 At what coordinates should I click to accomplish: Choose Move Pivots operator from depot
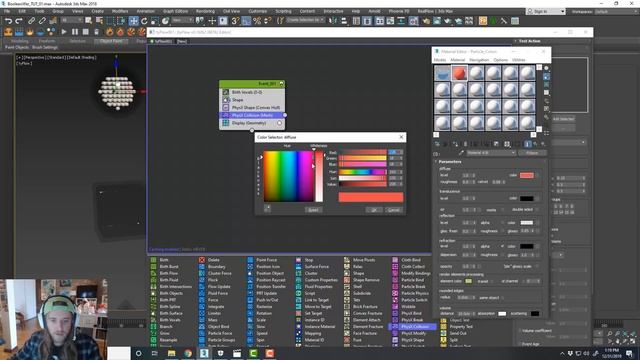(x=360, y=260)
